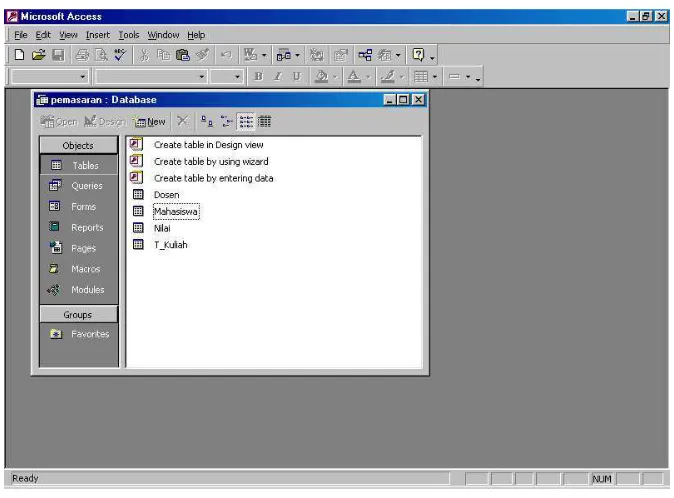The width and height of the screenshot is (674, 498).
Task: Select Macros in Objects pane
Action: (78, 269)
